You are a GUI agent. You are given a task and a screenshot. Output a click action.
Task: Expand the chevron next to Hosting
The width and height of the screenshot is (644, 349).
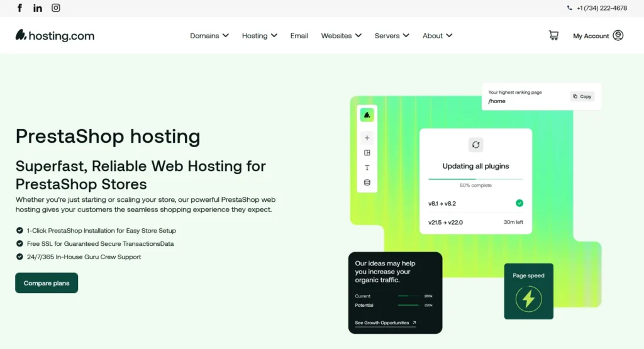click(274, 36)
